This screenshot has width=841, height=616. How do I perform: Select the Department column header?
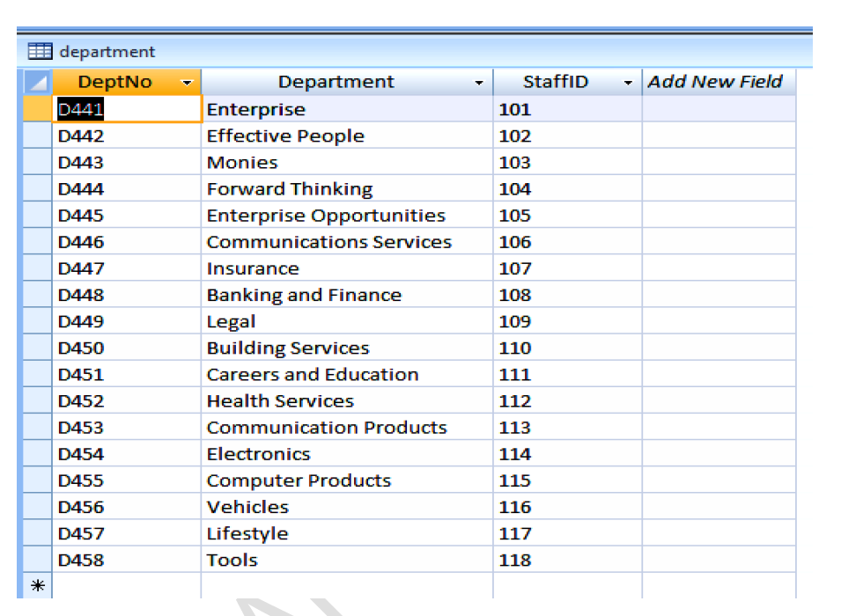(x=336, y=82)
